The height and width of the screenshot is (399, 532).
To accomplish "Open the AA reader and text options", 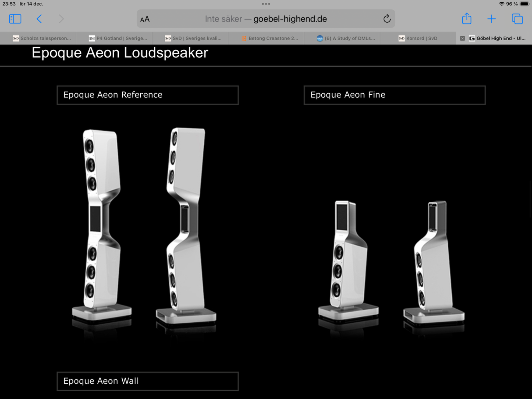I will point(145,19).
